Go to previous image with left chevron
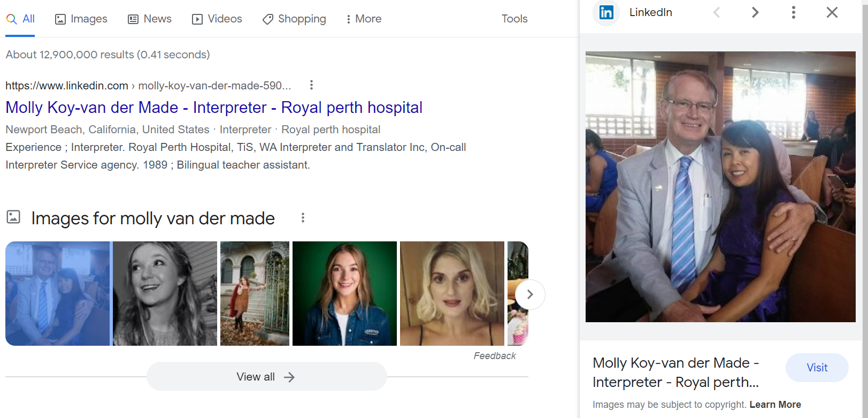The image size is (868, 418). click(717, 12)
